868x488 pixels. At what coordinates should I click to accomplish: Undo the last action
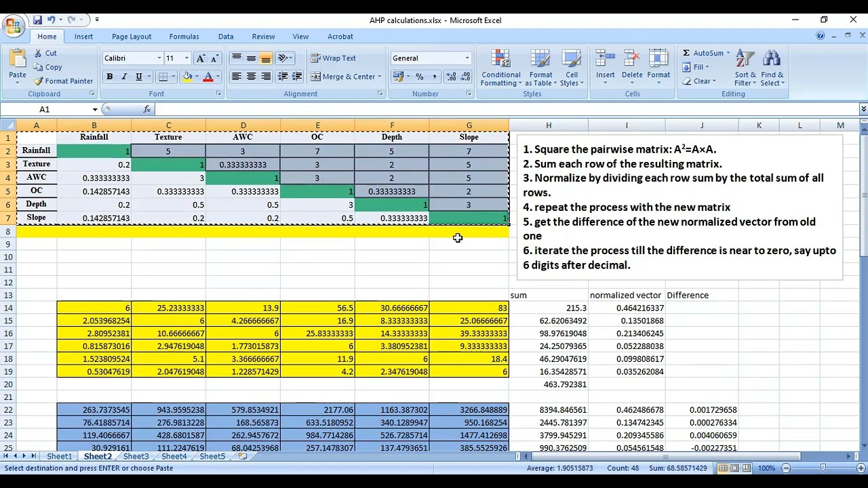(x=52, y=20)
